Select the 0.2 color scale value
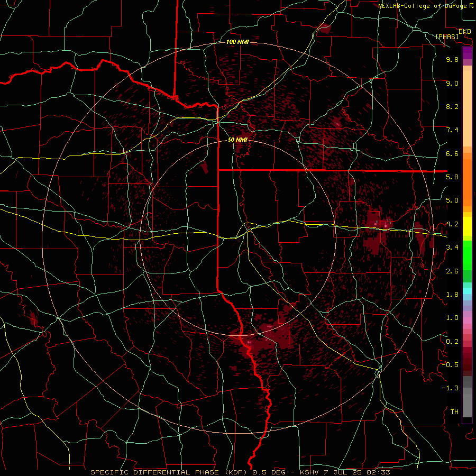The image size is (476, 476). pos(452,342)
